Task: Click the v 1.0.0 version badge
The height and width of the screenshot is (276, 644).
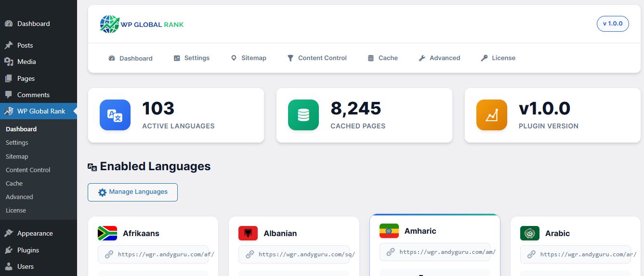Action: (613, 24)
